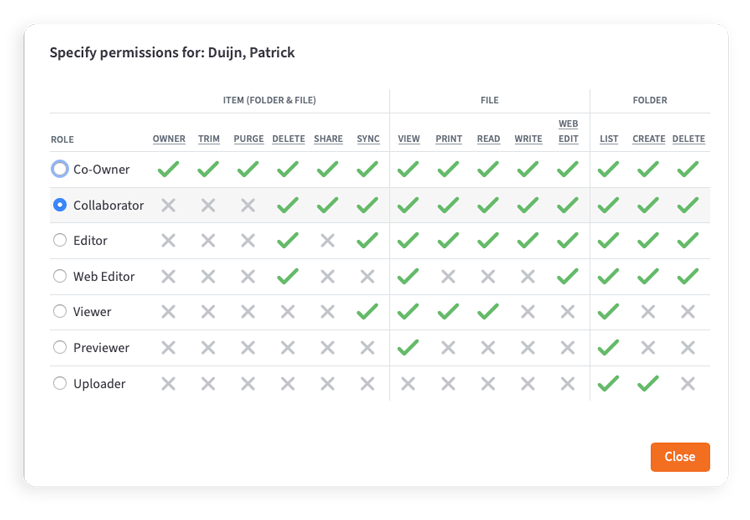Viewport: 750px width, 520px height.
Task: Click the TRIM column header
Action: tap(209, 139)
